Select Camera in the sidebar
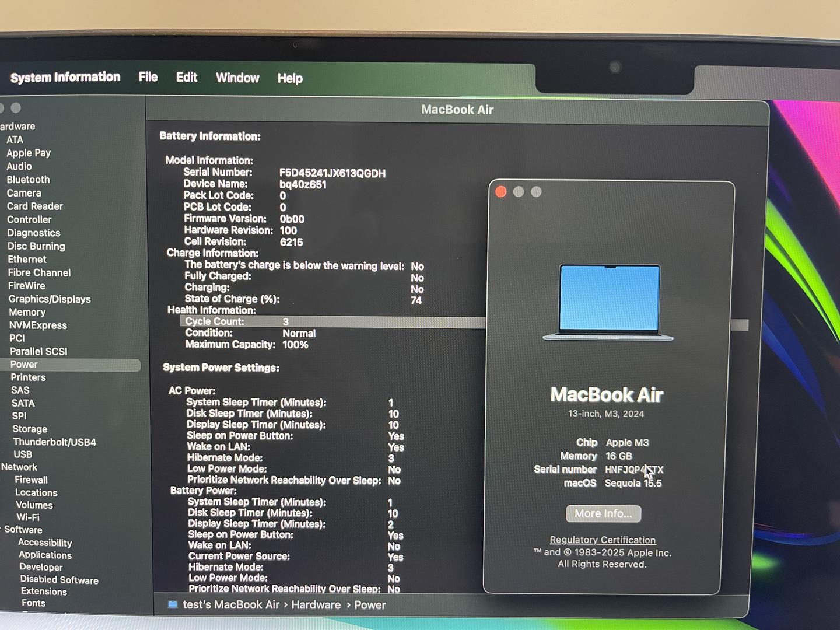Viewport: 840px width, 630px height. click(x=24, y=193)
